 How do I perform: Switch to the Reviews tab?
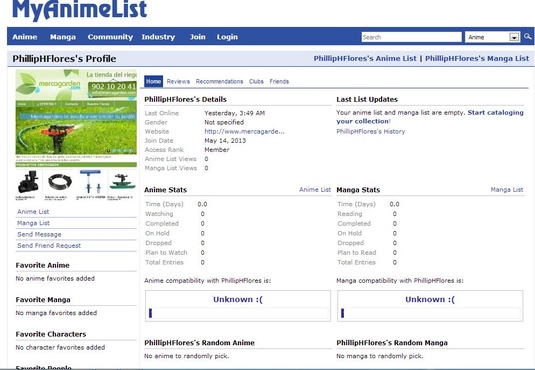178,81
